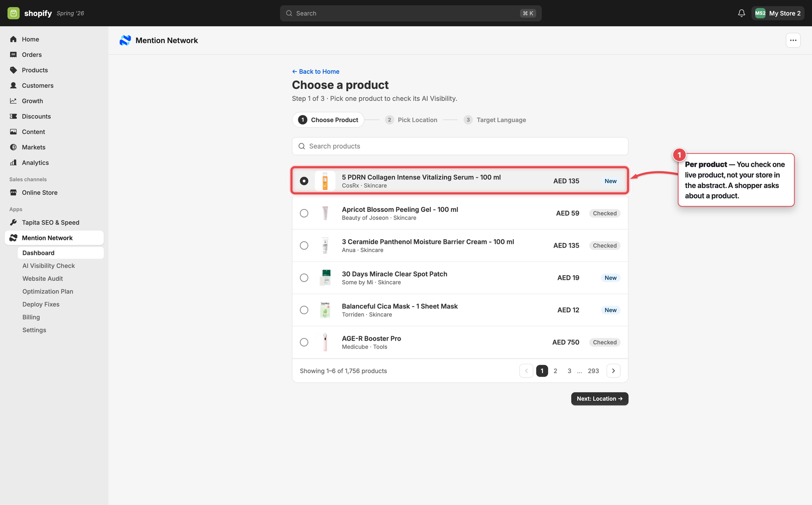Select 30 Days Miracle Clear Spot Patch radio
The image size is (812, 505).
pos(304,278)
